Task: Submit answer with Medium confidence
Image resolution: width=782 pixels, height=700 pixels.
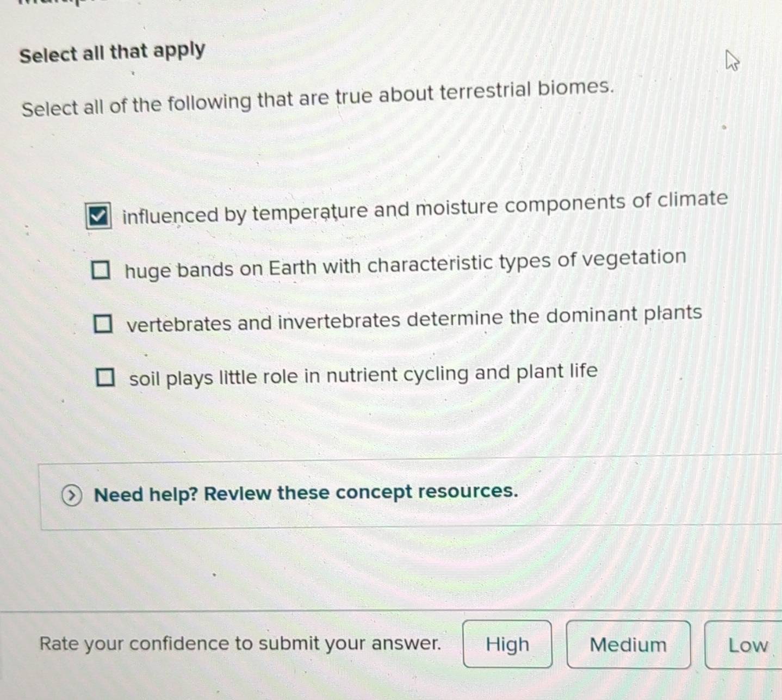Action: [x=628, y=645]
